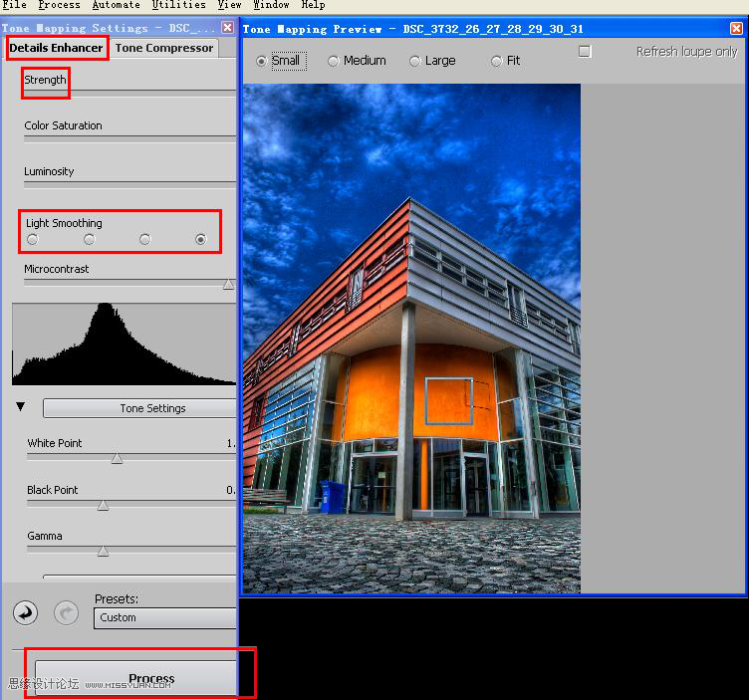Switch to the Details Enhancer tab
The height and width of the screenshot is (700, 749).
pyautogui.click(x=57, y=48)
